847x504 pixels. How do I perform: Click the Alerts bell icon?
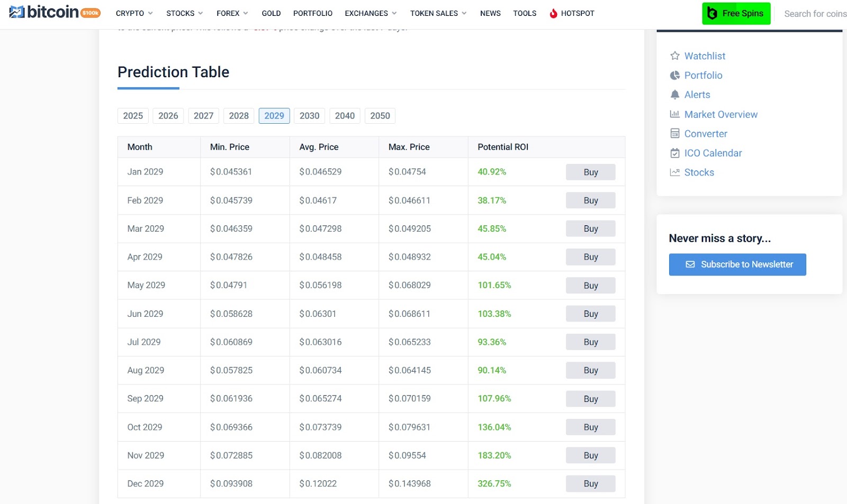[x=674, y=95]
